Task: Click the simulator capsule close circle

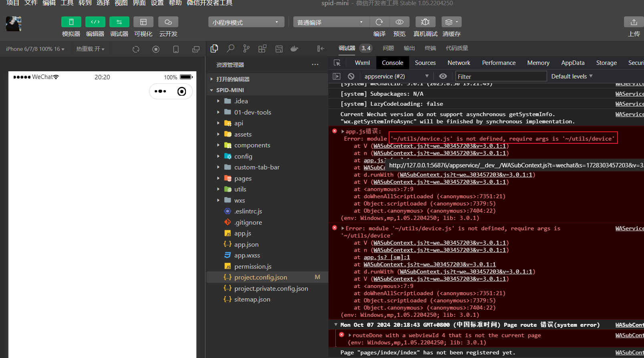Action: pos(182,91)
